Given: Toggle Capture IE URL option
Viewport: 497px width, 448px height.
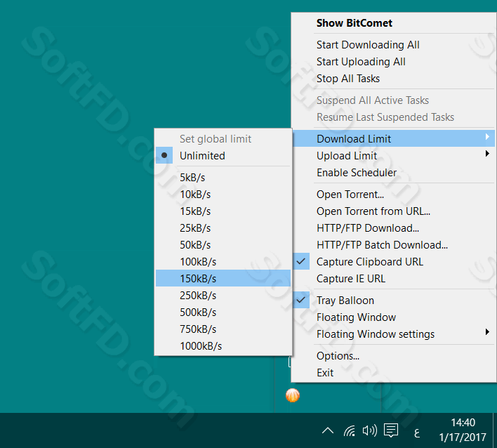Looking at the screenshot, I should pyautogui.click(x=393, y=278).
